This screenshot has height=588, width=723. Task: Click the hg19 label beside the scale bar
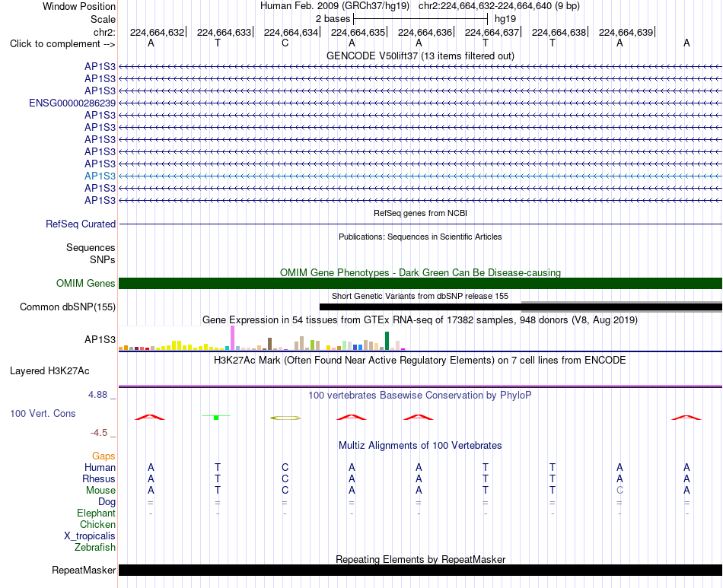point(505,19)
